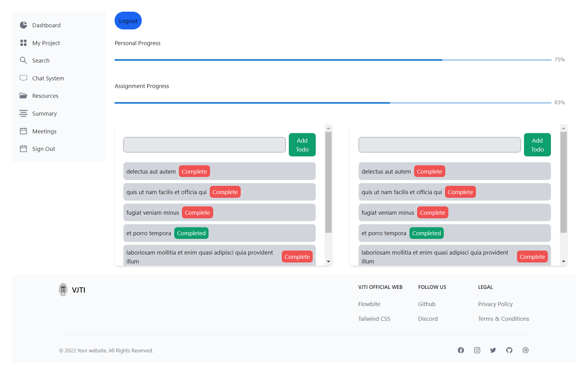
Task: Click the left todo list scroll down arrow
Action: [328, 262]
